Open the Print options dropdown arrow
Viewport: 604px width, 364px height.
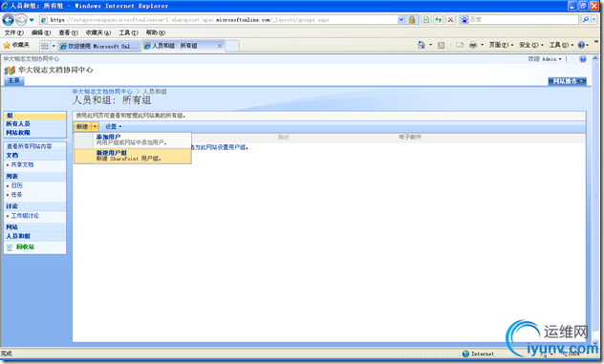point(482,45)
